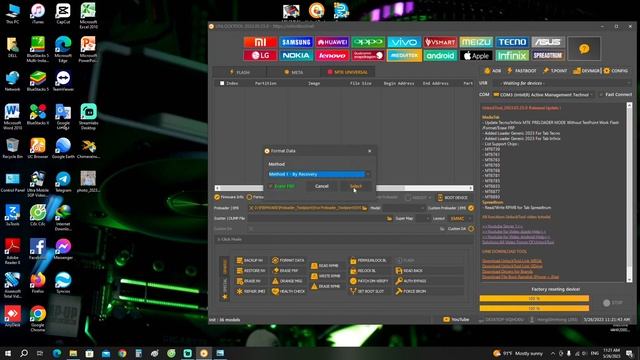Select the Lenovo brand tile
This screenshot has height=360, width=640.
coord(332,55)
